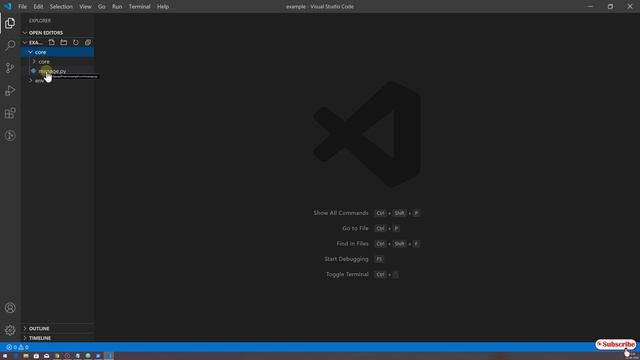
Task: Click the Go to File hint text
Action: (355, 228)
